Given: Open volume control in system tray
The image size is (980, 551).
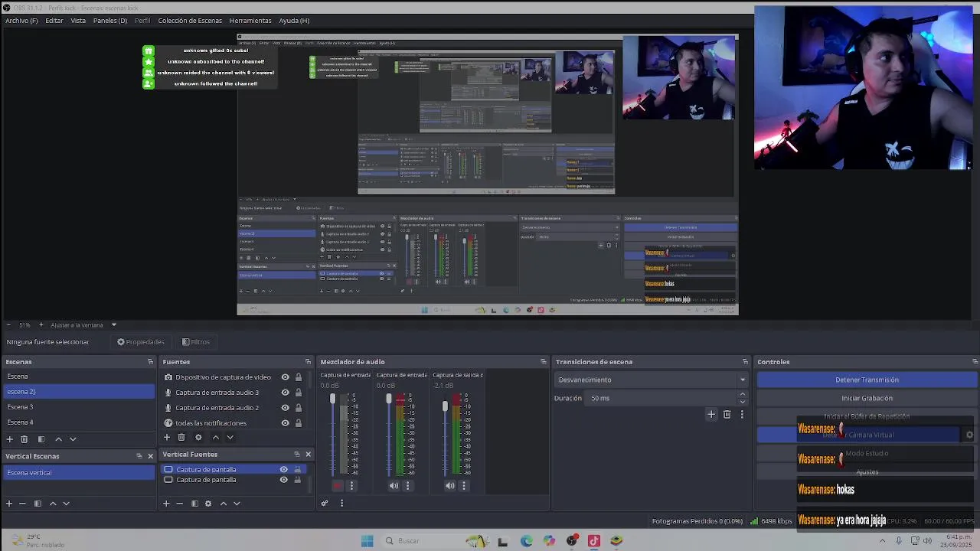Looking at the screenshot, I should tap(927, 541).
